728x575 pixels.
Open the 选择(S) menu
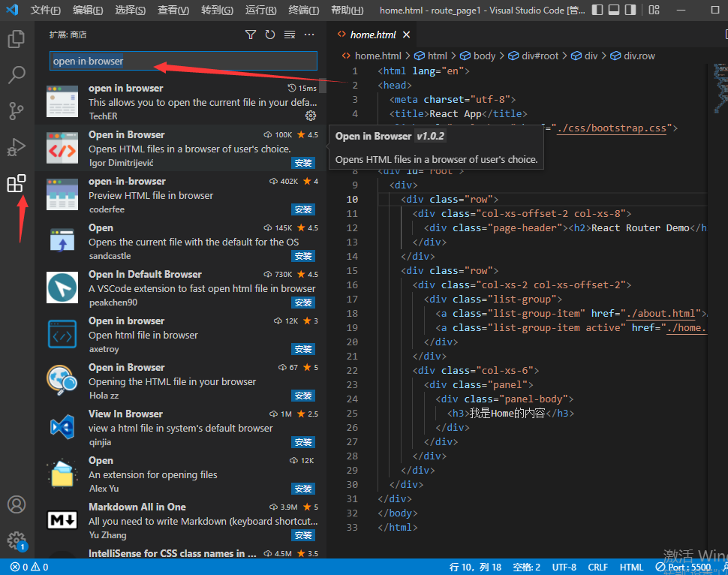point(131,10)
